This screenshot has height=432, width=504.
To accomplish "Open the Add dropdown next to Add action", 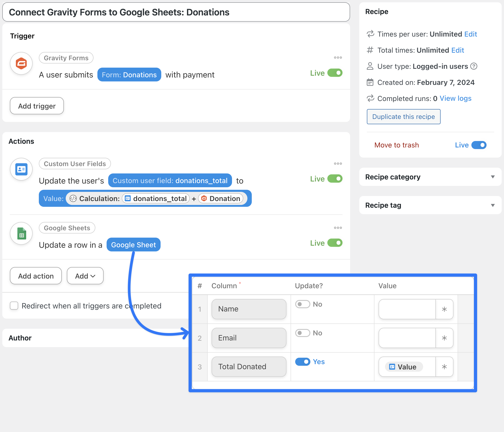I will pos(85,276).
